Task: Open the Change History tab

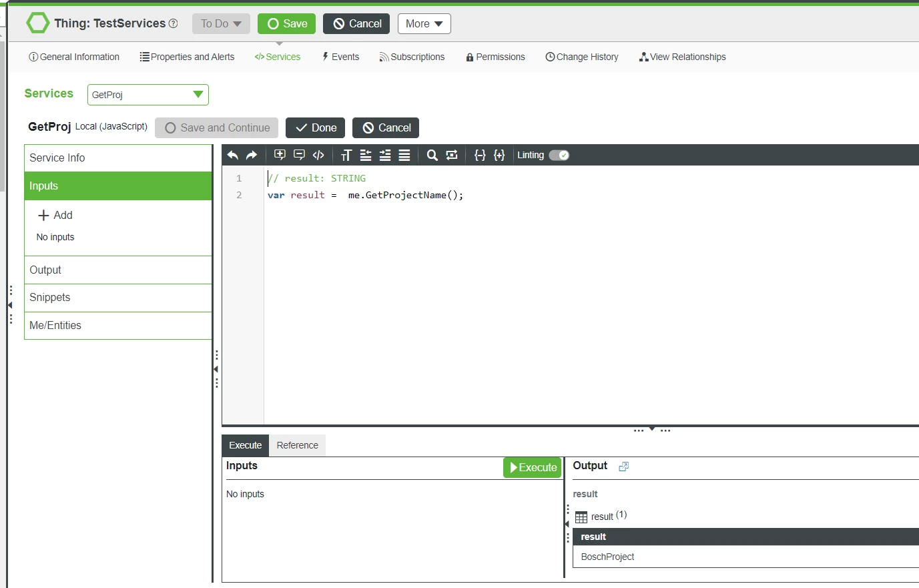Action: click(x=582, y=57)
